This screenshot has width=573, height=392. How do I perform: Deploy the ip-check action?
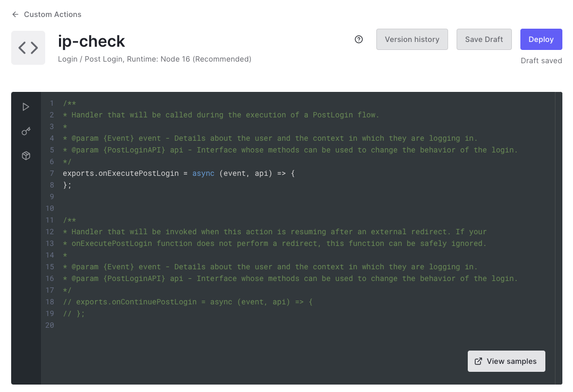coord(541,39)
